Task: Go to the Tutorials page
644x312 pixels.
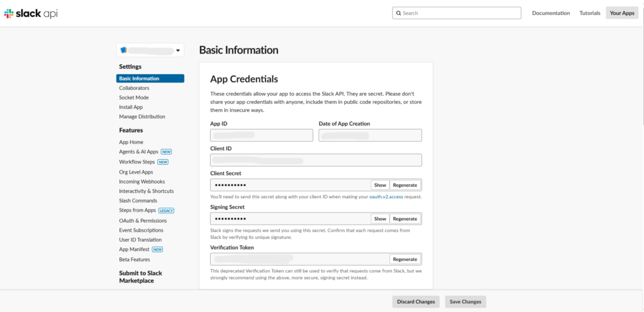Action: (x=589, y=13)
